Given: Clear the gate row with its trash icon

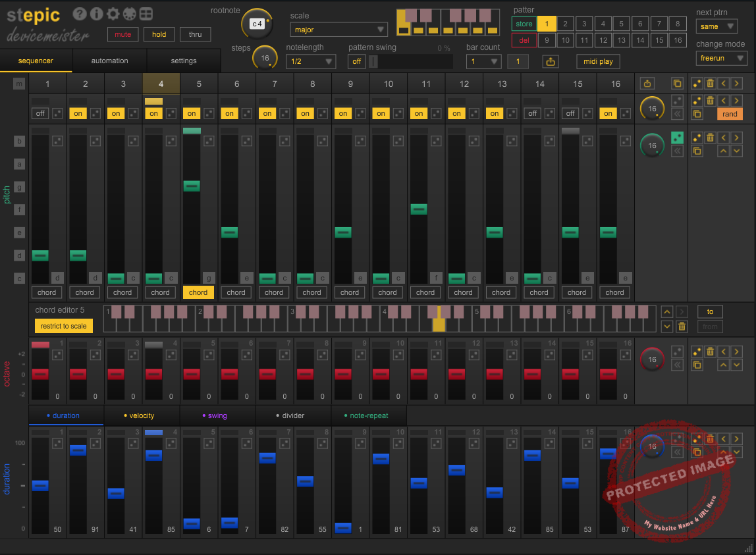Looking at the screenshot, I should click(710, 100).
